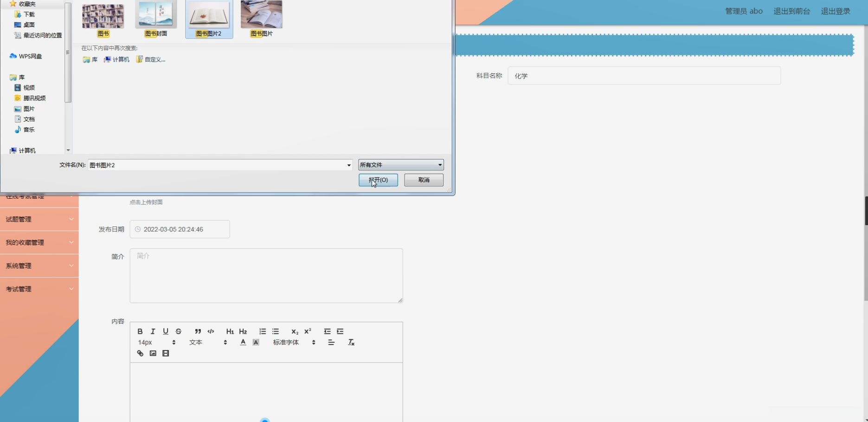Image resolution: width=868 pixels, height=422 pixels.
Task: Apply subscript formatting
Action: coord(295,331)
